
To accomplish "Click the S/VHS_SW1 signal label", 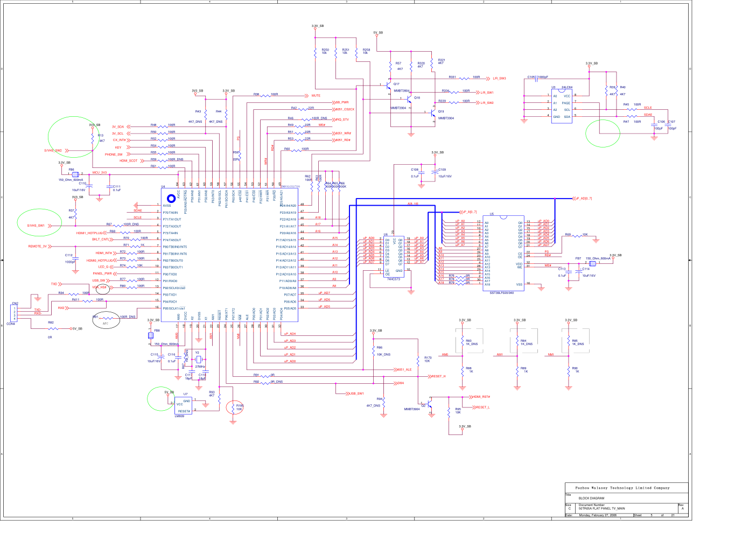I will pyautogui.click(x=36, y=226).
